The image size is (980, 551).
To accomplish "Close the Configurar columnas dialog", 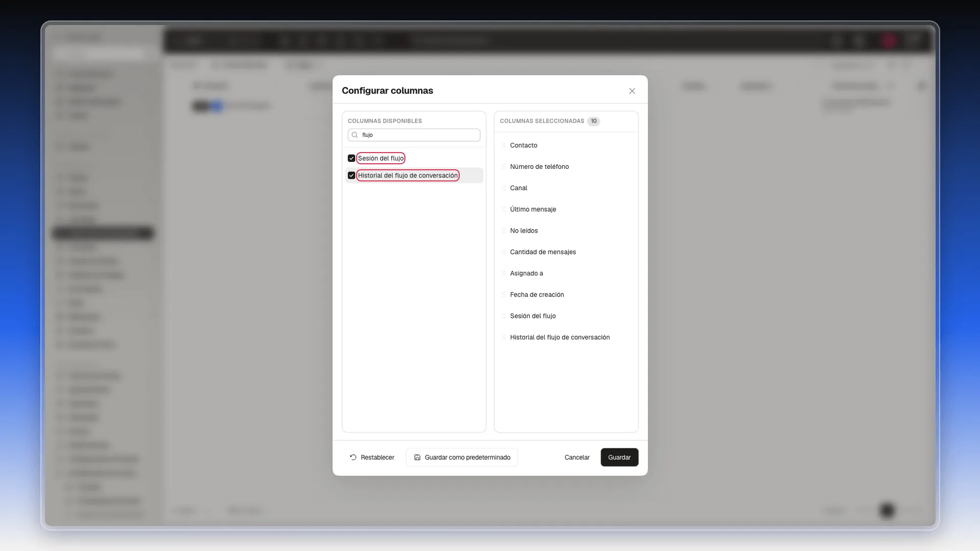I will click(x=632, y=91).
